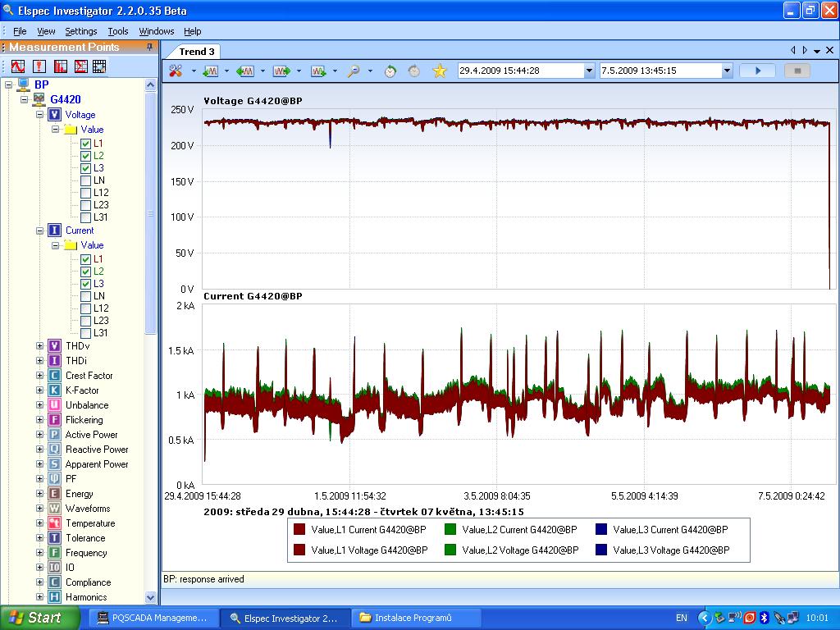Expand the Frequency tree node

tap(39, 552)
